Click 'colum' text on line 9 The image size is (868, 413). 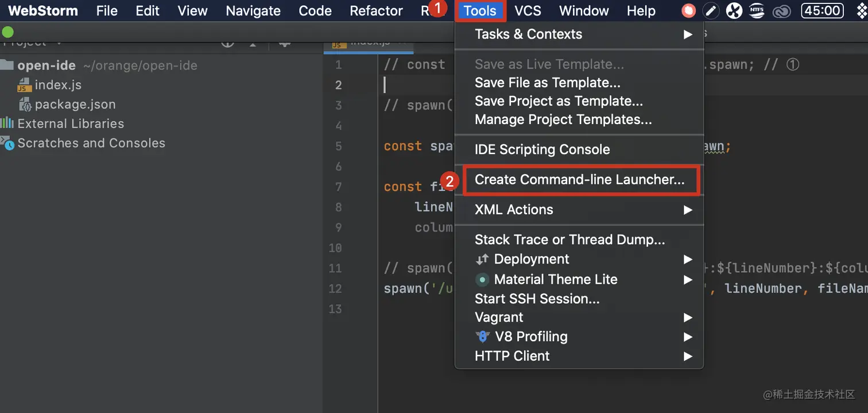pos(434,227)
